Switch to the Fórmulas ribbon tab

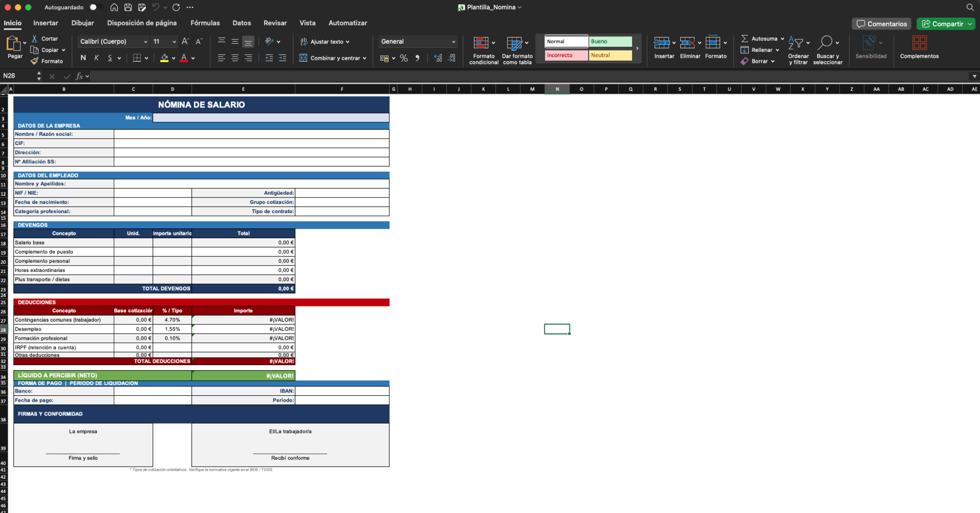[205, 23]
